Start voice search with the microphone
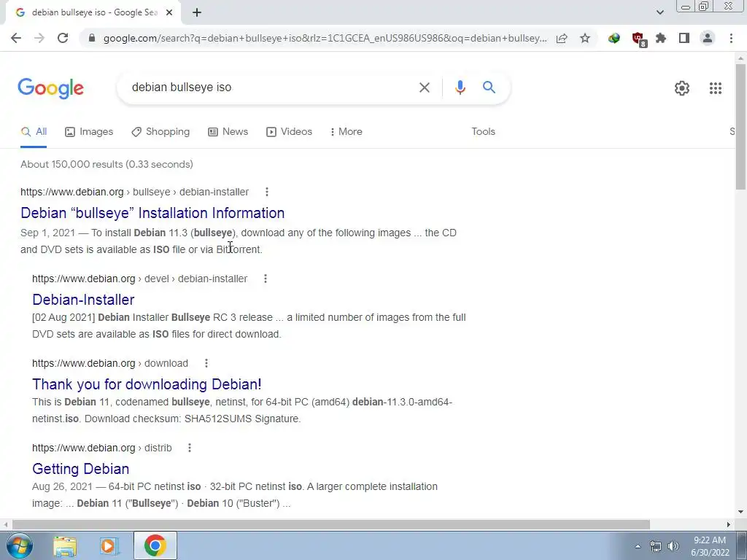The image size is (747, 560). (x=460, y=87)
